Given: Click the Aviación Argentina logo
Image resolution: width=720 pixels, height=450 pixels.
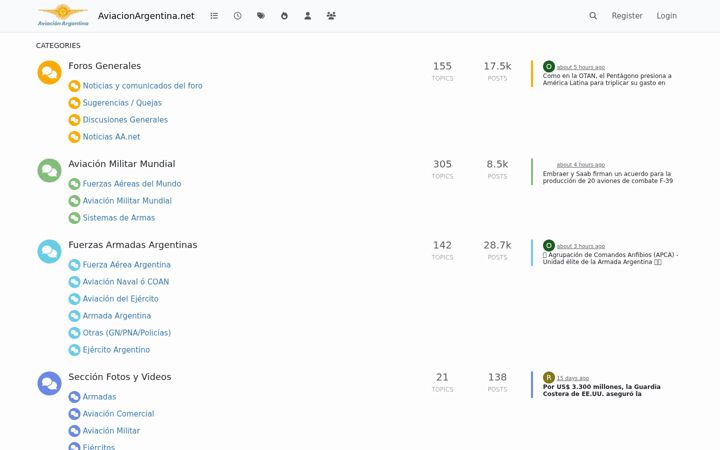Looking at the screenshot, I should (63, 15).
